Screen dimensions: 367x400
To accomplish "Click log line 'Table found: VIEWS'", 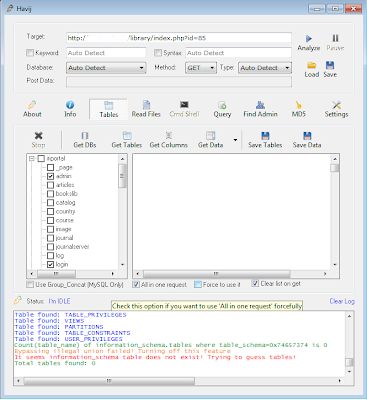I will pyautogui.click(x=49, y=321).
